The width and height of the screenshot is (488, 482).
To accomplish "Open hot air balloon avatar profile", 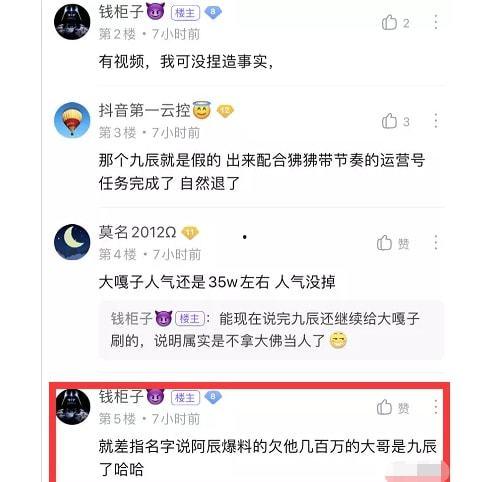I will point(72,120).
